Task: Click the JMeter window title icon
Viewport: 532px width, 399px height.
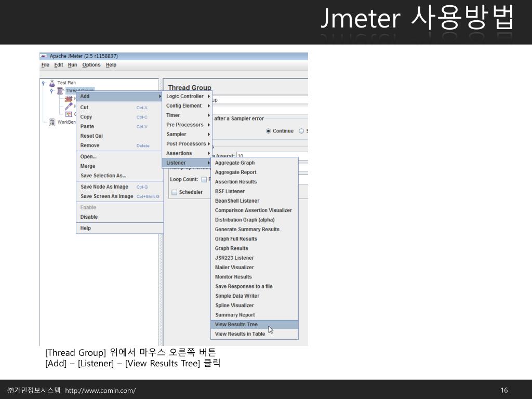Action: (44, 56)
